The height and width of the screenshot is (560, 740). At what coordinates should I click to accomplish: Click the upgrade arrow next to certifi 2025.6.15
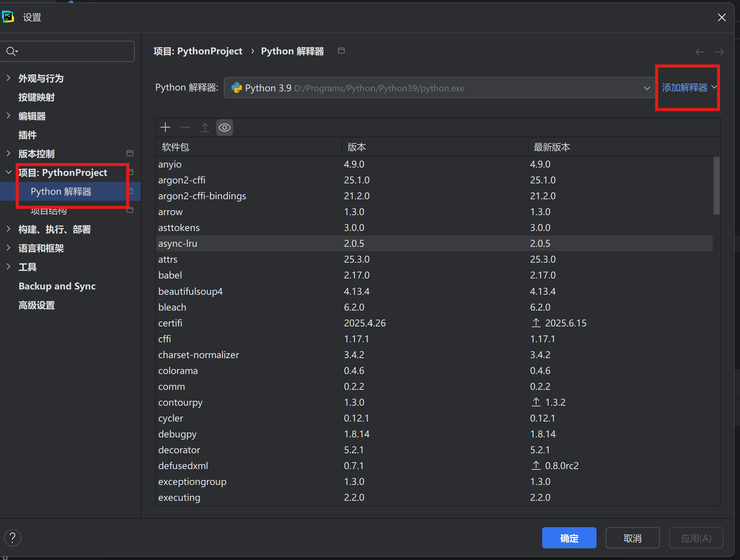click(536, 323)
